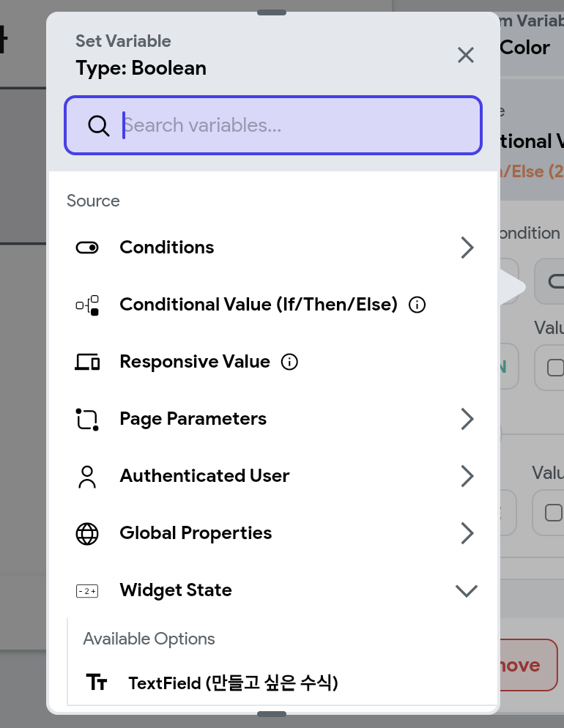
Task: Select Authenticated User source
Action: click(273, 476)
